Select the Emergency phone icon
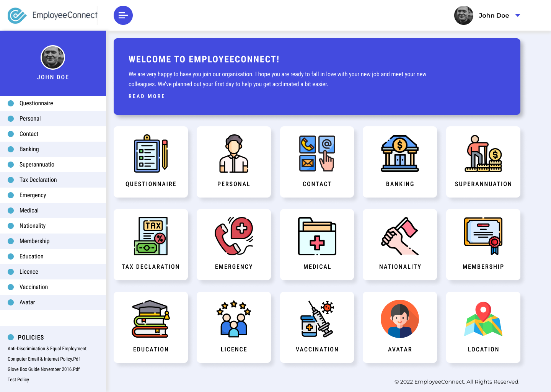This screenshot has height=392, width=551. coord(234,236)
